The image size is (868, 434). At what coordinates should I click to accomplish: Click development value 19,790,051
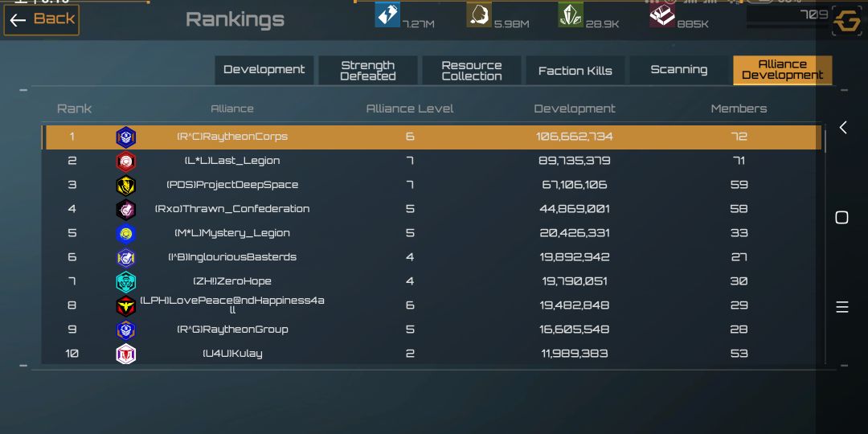[575, 281]
